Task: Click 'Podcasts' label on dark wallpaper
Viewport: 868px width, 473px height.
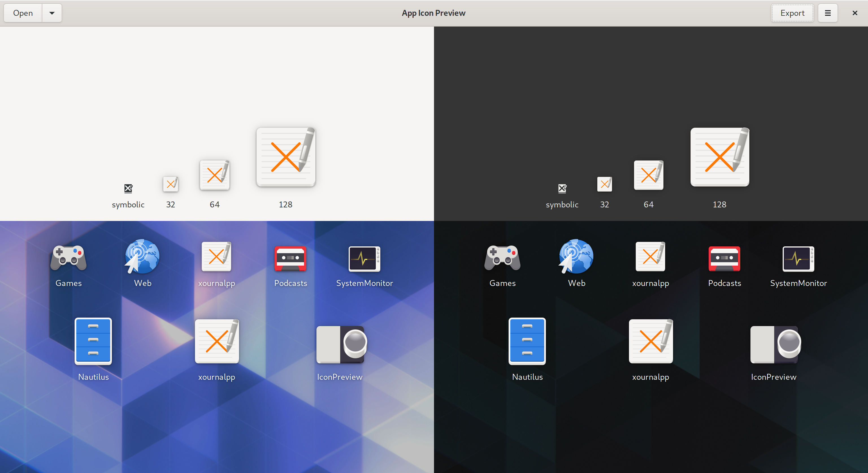Action: tap(724, 283)
